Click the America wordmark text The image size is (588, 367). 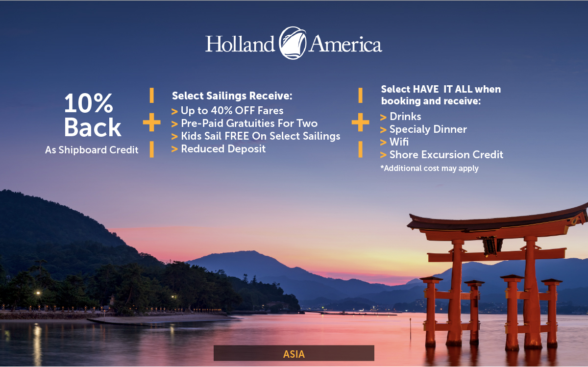346,44
